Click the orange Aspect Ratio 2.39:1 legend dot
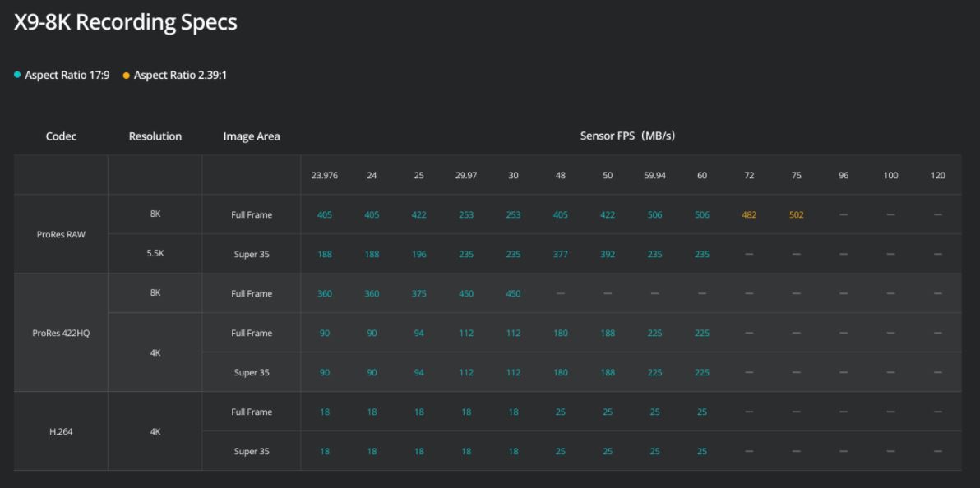980x488 pixels. (x=127, y=76)
